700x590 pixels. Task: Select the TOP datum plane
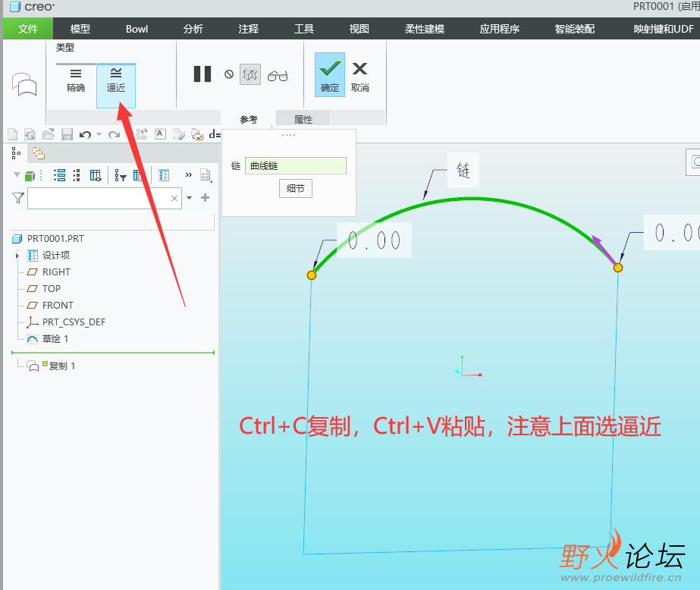[x=52, y=288]
